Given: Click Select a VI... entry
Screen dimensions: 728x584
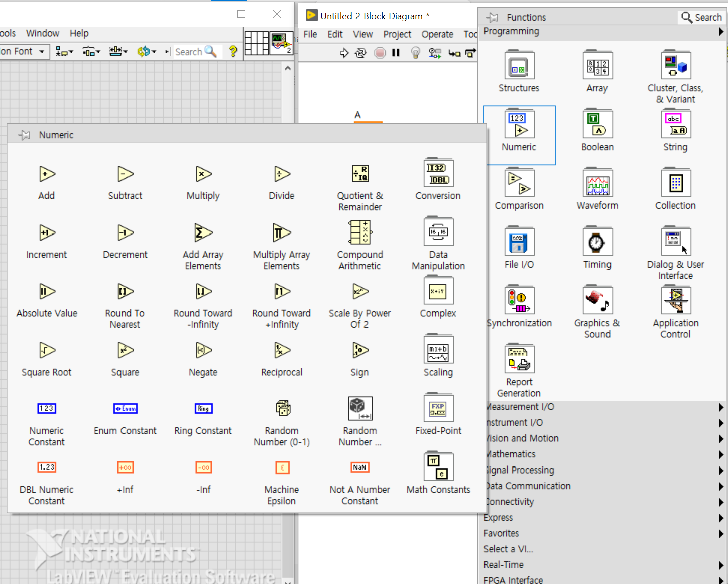Looking at the screenshot, I should [x=508, y=549].
